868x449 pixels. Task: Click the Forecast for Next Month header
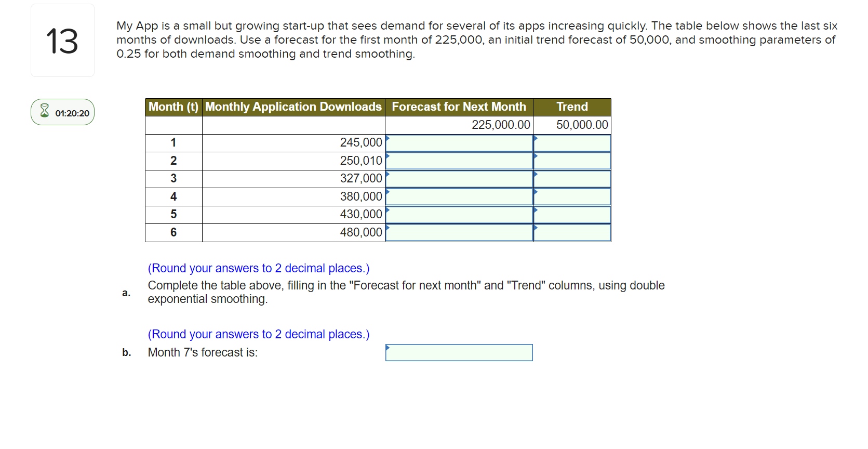click(x=459, y=107)
